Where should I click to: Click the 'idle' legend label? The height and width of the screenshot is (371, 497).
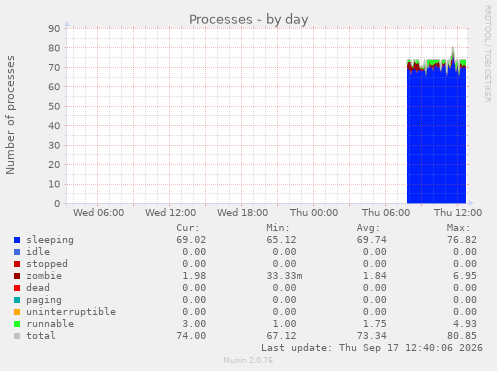(x=38, y=252)
